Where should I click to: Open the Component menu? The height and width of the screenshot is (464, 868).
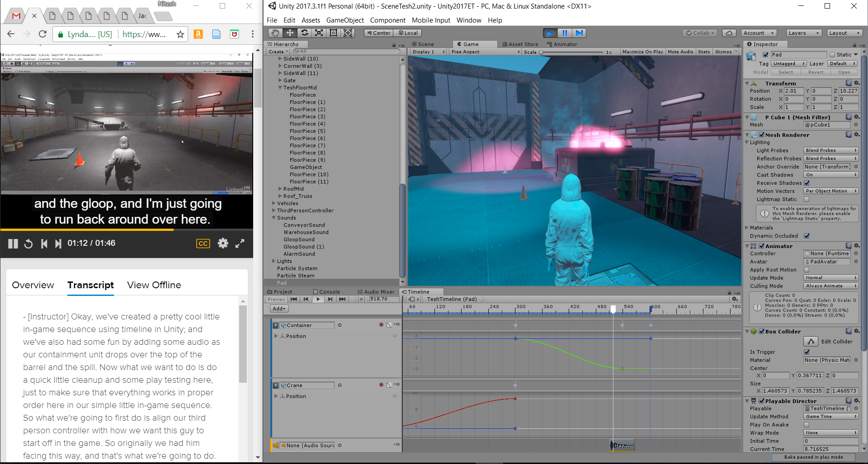[387, 20]
